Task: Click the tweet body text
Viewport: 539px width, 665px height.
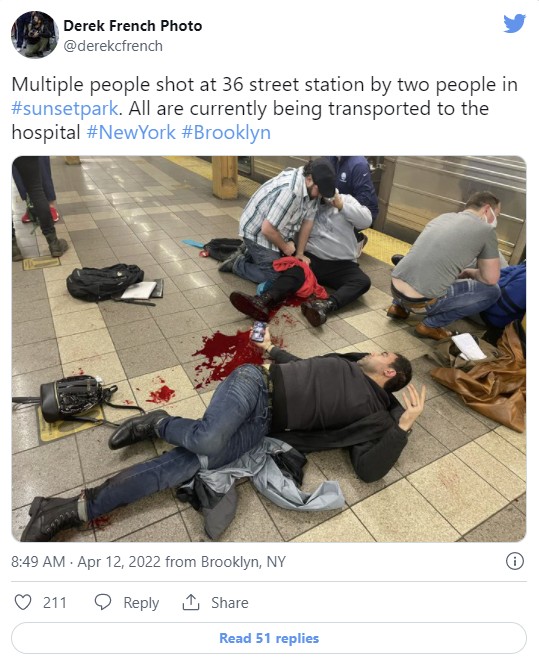Action: (265, 109)
